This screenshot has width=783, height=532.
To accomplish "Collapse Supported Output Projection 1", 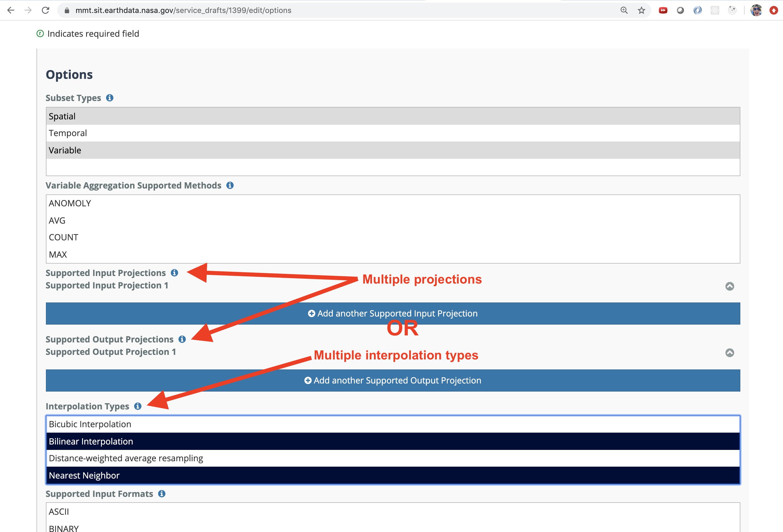I will [730, 353].
